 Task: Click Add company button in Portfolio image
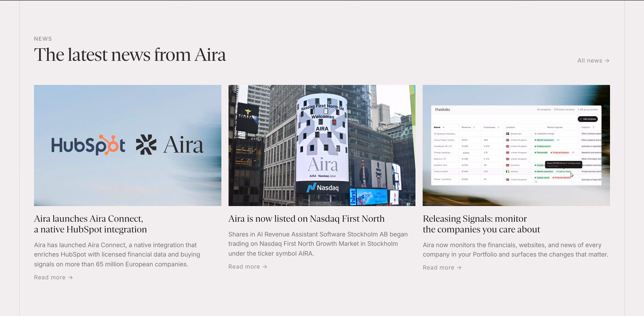coord(587,119)
